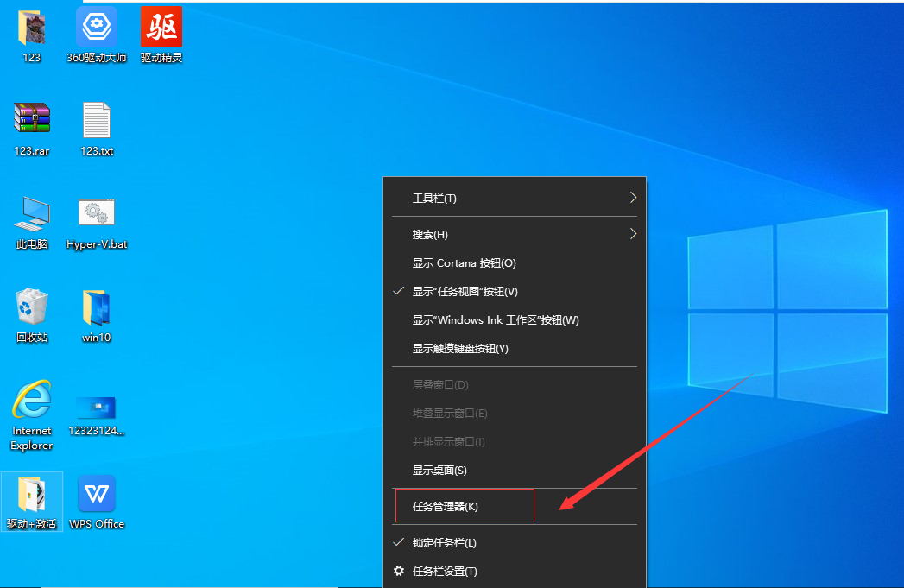Choose 显示桌面(S) in the menu
904x588 pixels.
(x=439, y=471)
